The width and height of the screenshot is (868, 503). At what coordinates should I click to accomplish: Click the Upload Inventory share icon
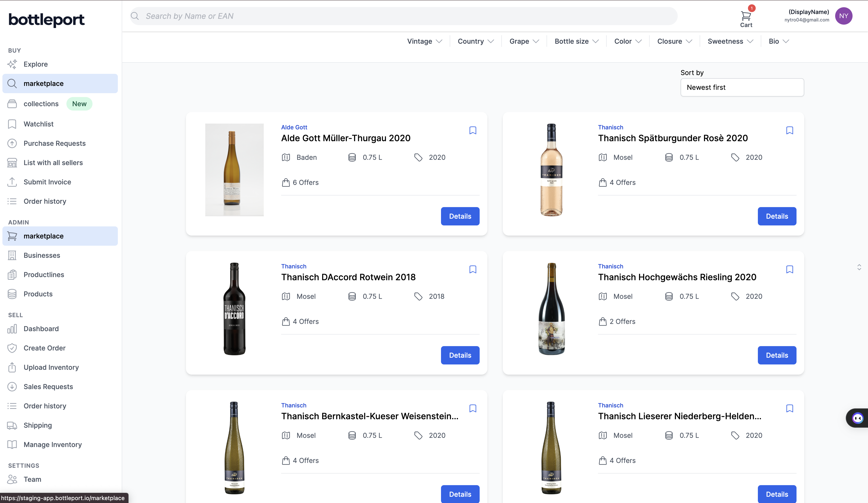pos(12,367)
